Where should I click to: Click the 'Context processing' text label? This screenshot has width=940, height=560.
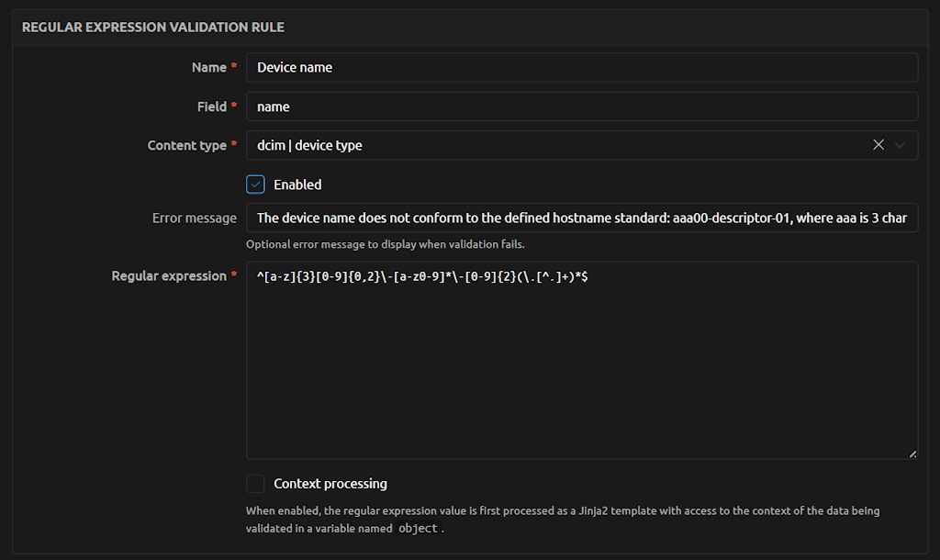click(330, 484)
